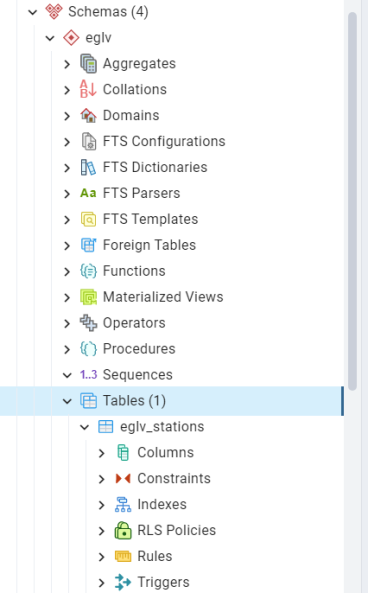Click the FTS Dictionaries books icon
The image size is (368, 593).
(89, 167)
